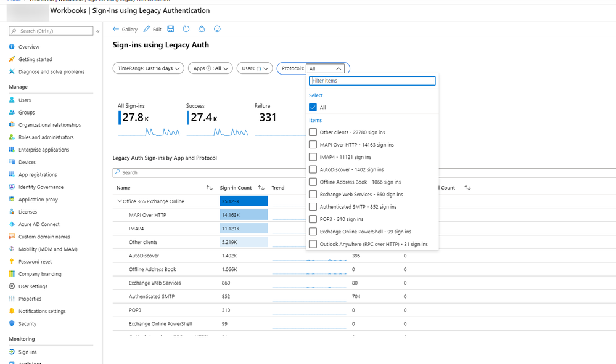Image resolution: width=616 pixels, height=364 pixels.
Task: Click the Notifications settings bell icon
Action: tap(12, 311)
